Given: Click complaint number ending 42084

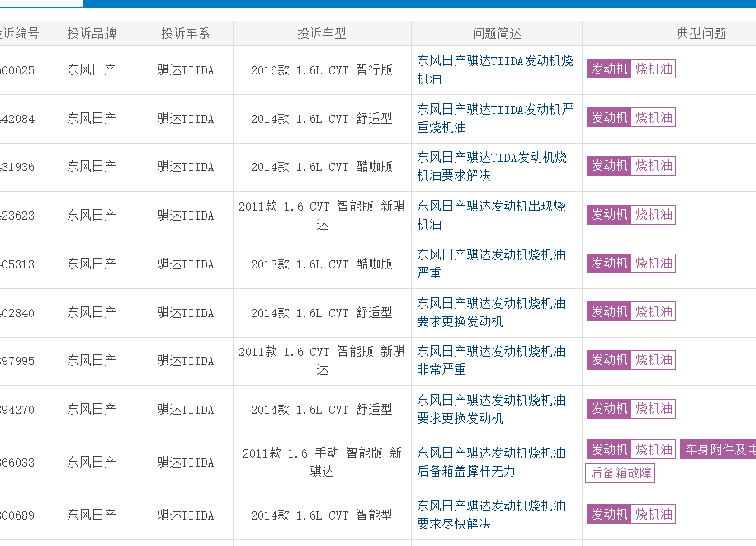Looking at the screenshot, I should [17, 119].
